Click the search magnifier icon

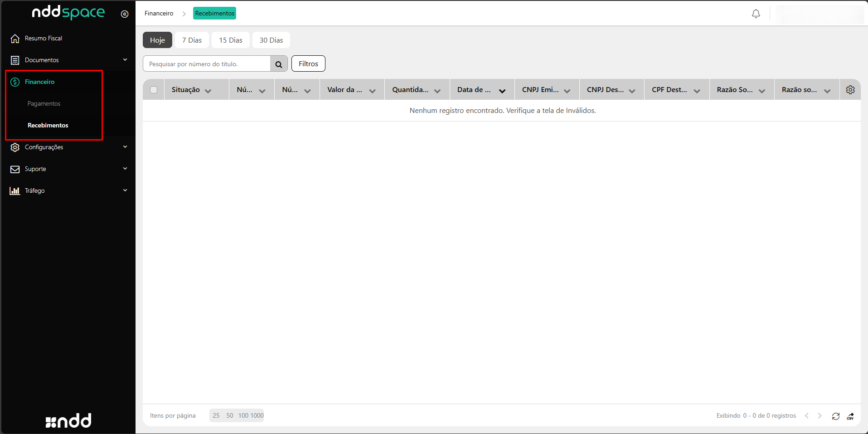click(279, 64)
